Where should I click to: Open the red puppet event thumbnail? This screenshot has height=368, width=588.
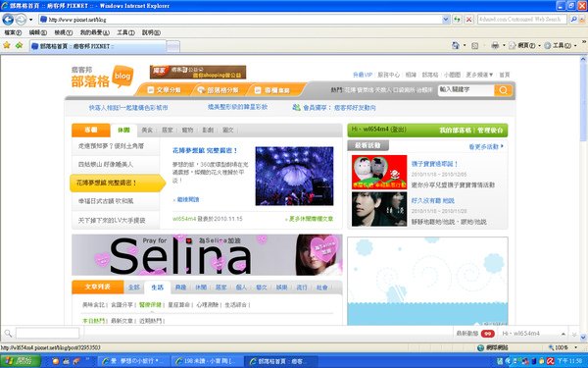coord(379,172)
